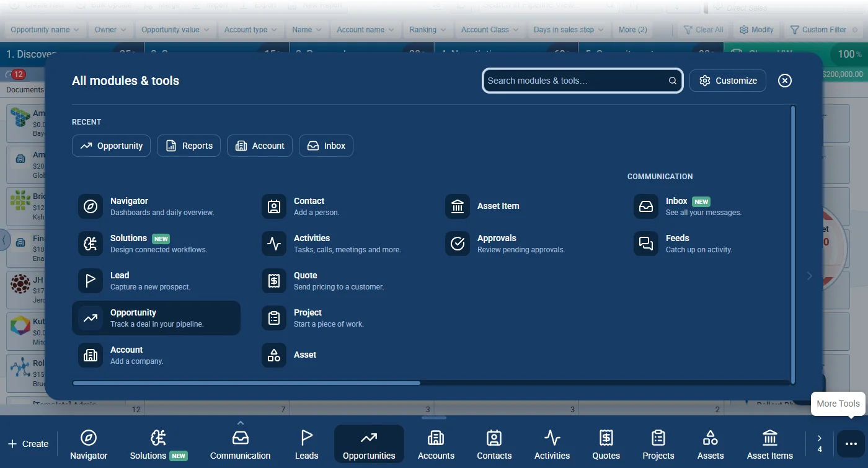Open Solutions module tile in panel

click(x=156, y=244)
